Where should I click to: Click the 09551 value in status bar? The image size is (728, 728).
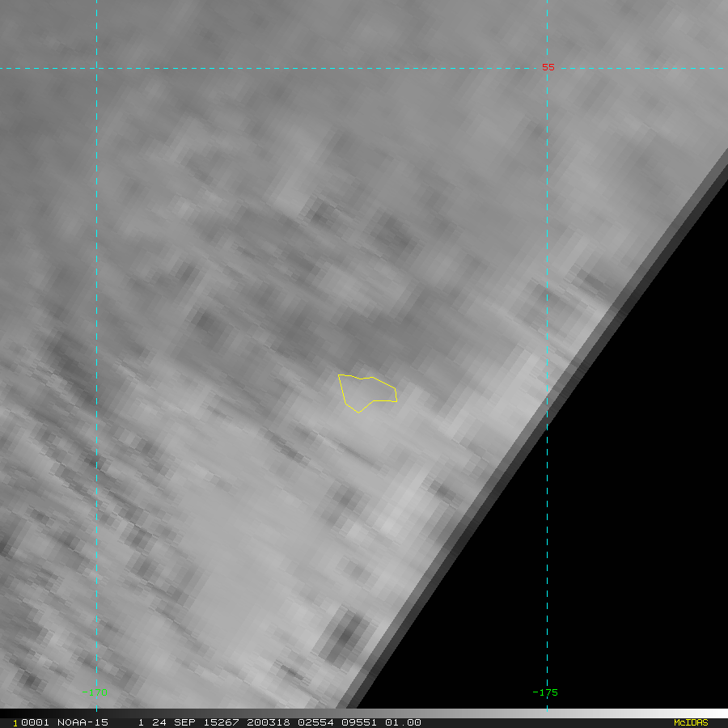(359, 722)
